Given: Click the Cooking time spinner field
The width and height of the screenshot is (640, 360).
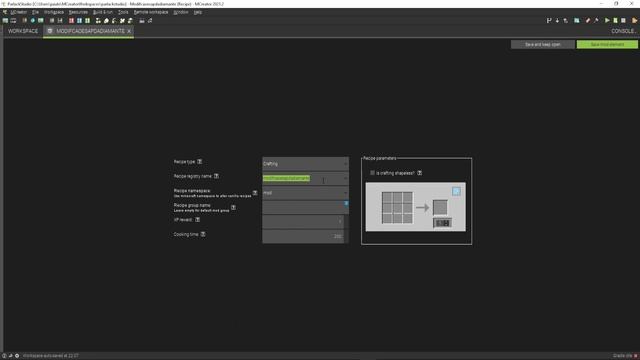Looking at the screenshot, I should [305, 236].
